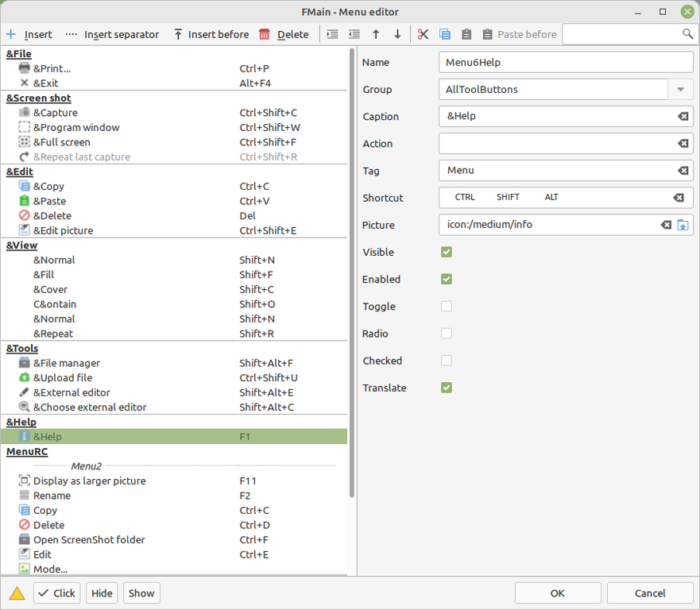
Task: Uncheck the Enabled checkbox
Action: click(x=447, y=280)
